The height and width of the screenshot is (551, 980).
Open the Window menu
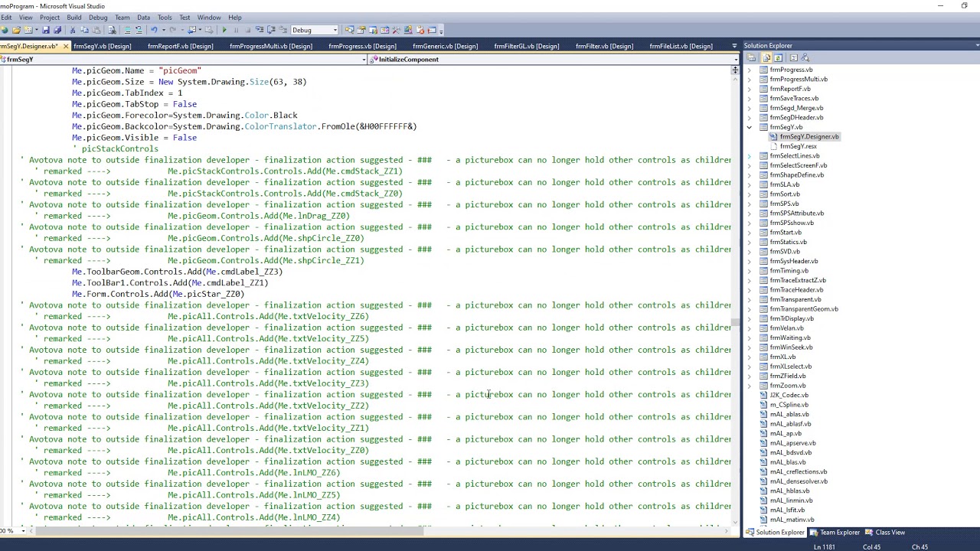[x=209, y=17]
